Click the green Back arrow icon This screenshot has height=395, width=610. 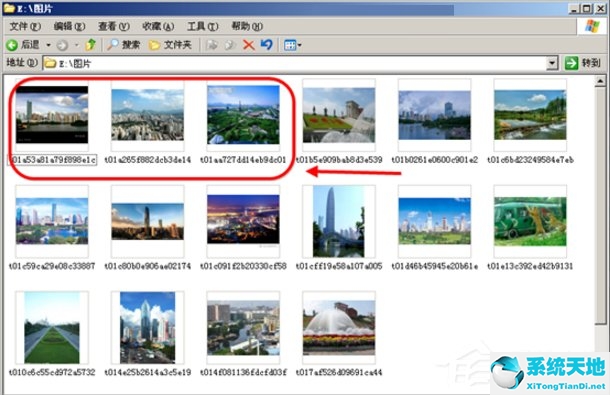coord(12,45)
